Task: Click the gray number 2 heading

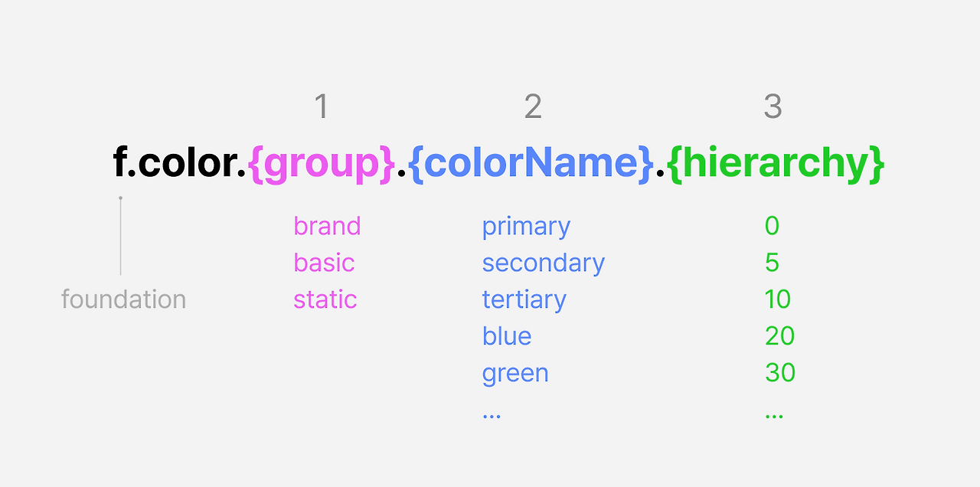Action: click(533, 107)
